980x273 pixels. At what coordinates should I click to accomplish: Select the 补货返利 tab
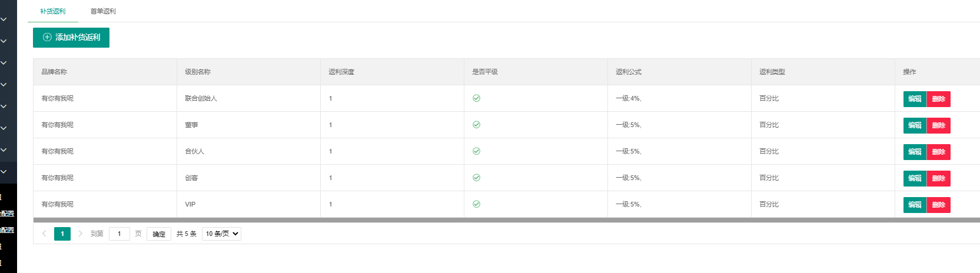tap(53, 11)
